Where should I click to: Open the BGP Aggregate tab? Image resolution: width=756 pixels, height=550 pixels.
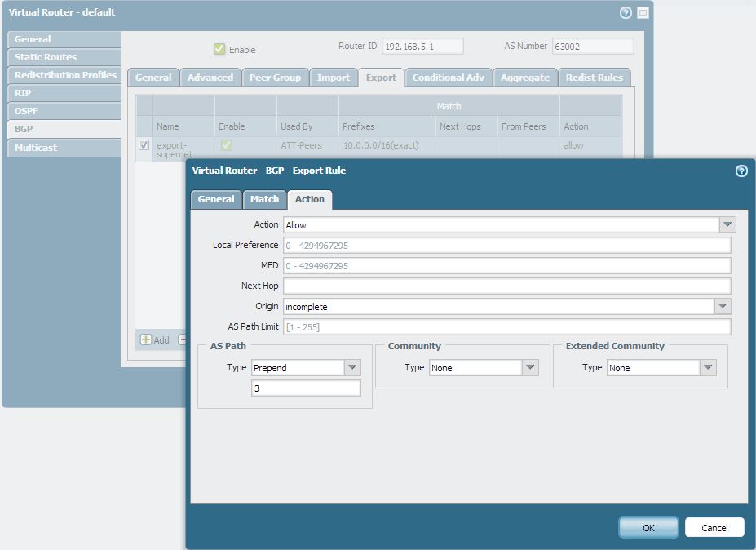click(x=524, y=78)
